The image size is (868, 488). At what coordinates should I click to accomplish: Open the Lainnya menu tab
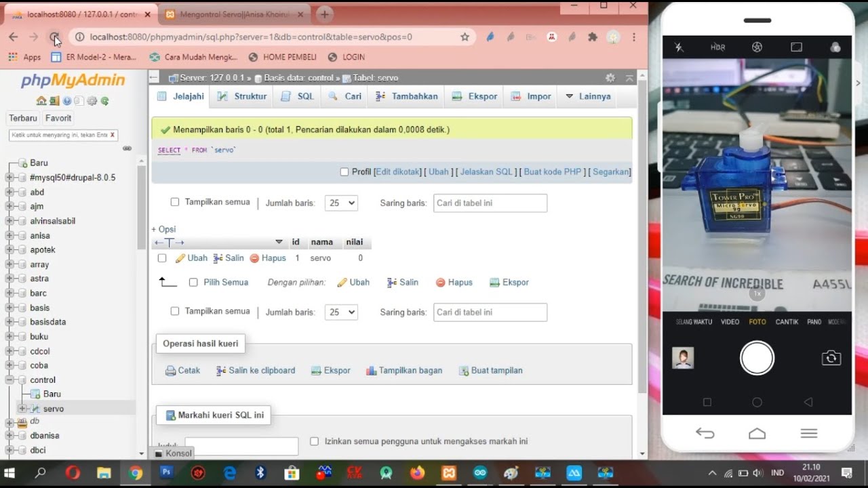pos(587,96)
